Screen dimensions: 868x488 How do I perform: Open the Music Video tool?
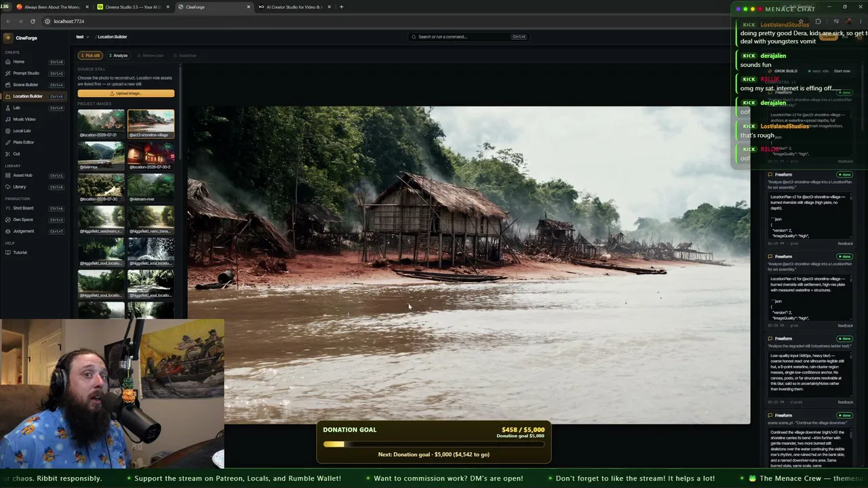(x=34, y=119)
